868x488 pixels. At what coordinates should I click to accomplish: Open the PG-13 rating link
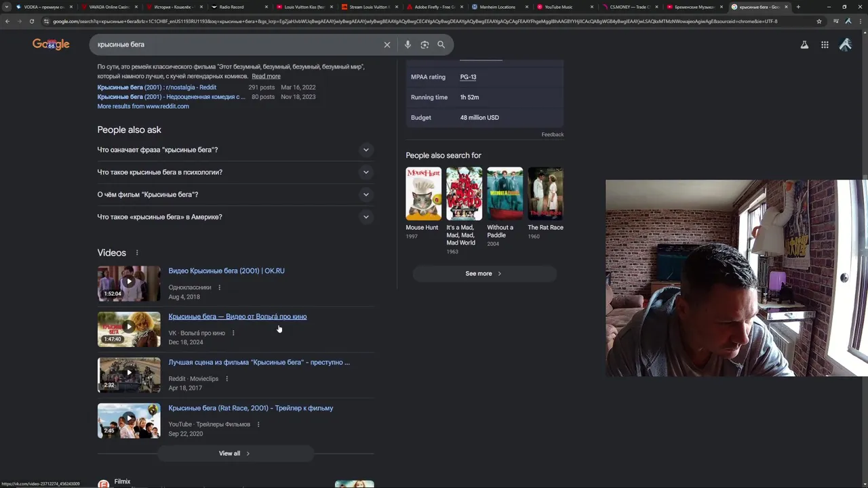[x=468, y=77]
